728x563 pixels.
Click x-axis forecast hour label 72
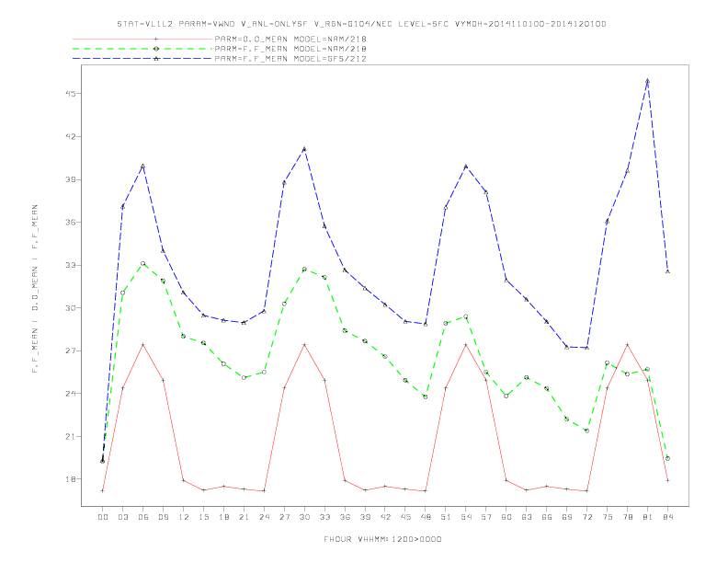[x=586, y=517]
